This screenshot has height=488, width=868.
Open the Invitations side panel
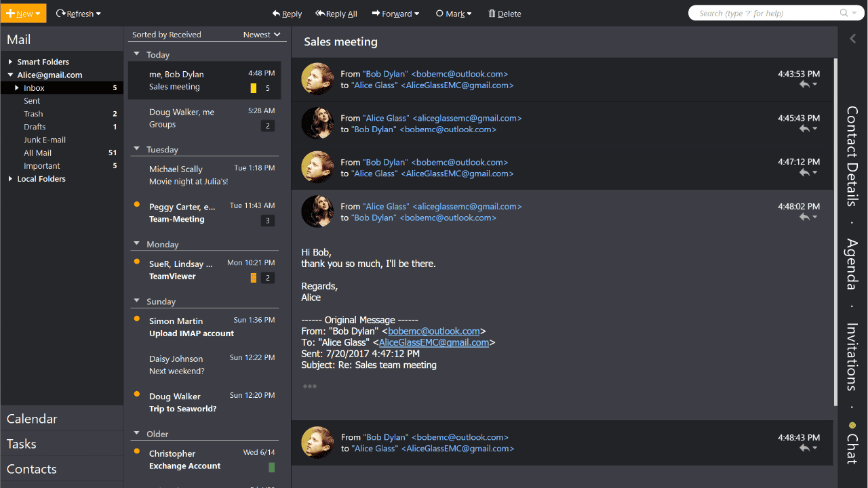[x=852, y=357]
